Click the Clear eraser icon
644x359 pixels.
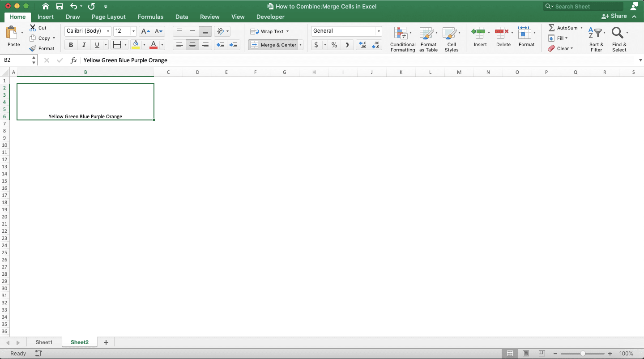[x=551, y=48]
